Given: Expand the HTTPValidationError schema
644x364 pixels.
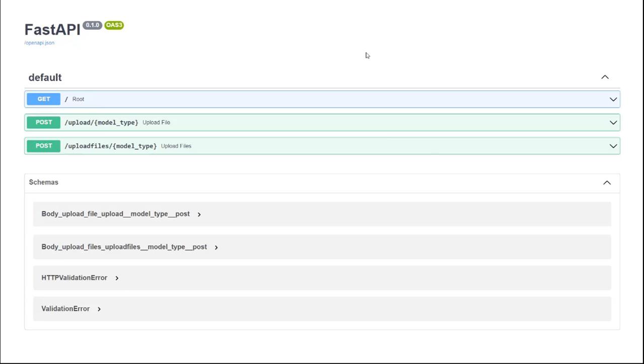Looking at the screenshot, I should 74,278.
